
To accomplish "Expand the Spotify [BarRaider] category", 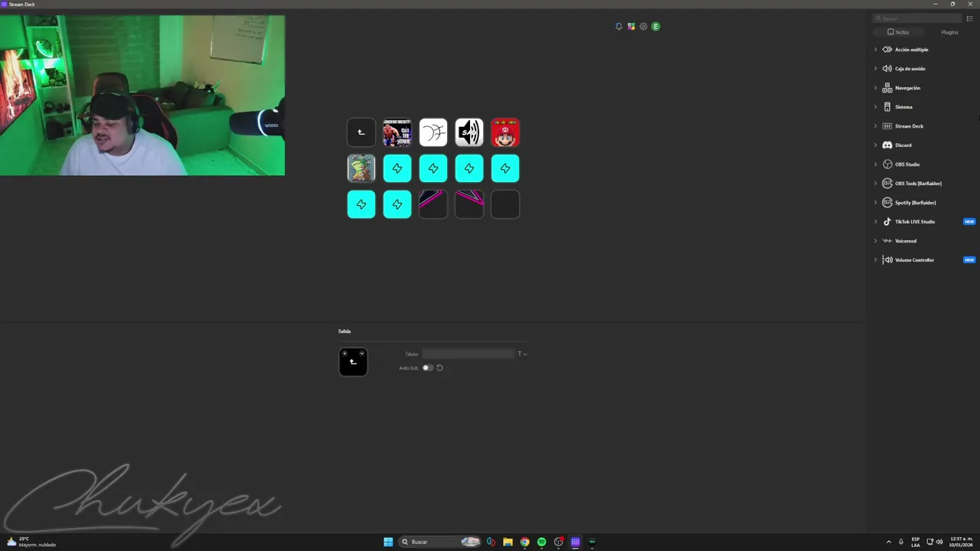I will [876, 203].
